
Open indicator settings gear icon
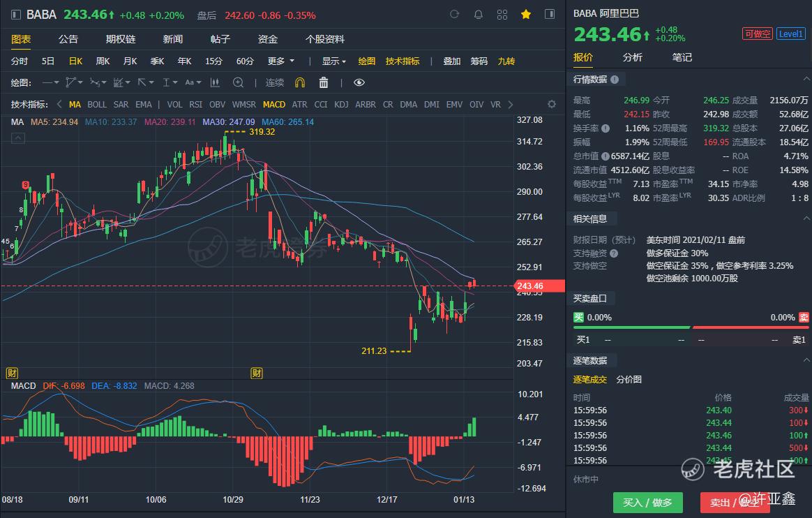(x=552, y=104)
